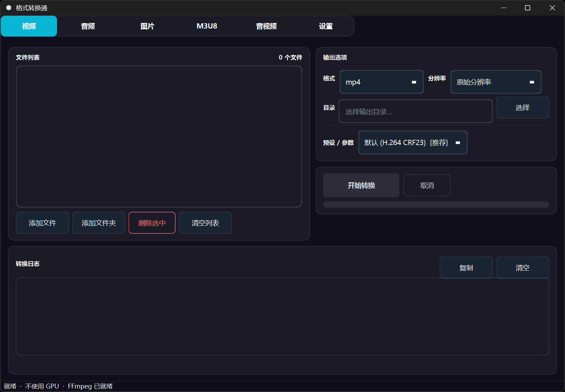
Task: Click the red 删除选中 button
Action: 152,223
